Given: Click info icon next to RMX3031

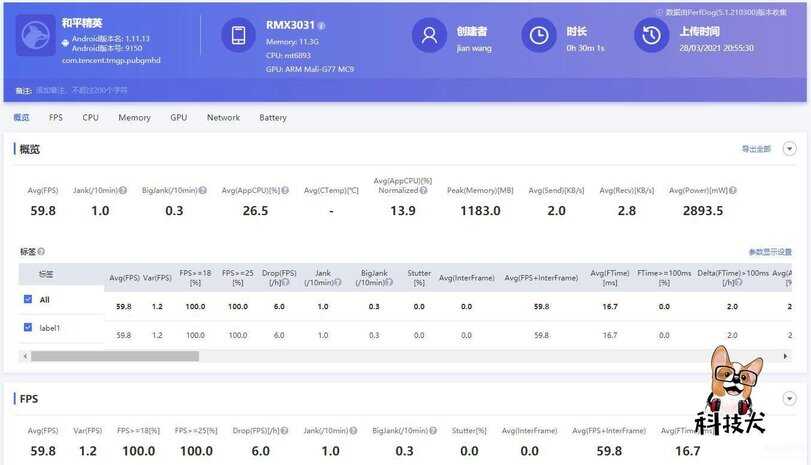Looking at the screenshot, I should pos(321,25).
